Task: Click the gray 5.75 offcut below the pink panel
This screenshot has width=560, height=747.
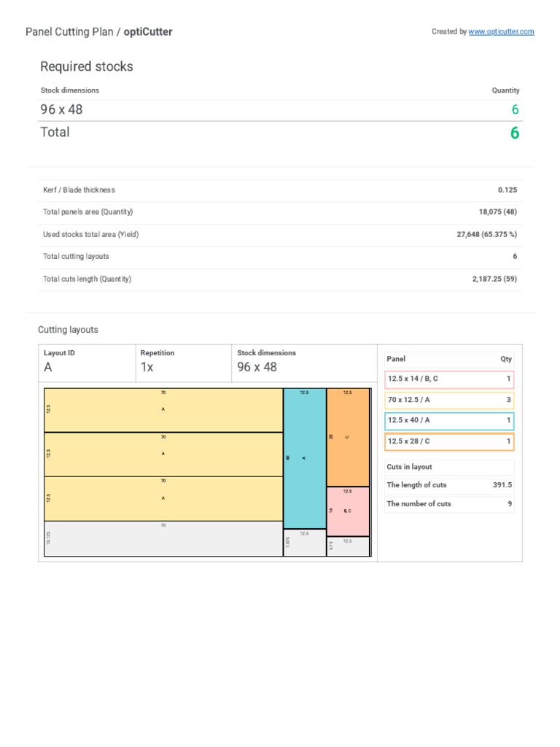Action: click(x=348, y=546)
